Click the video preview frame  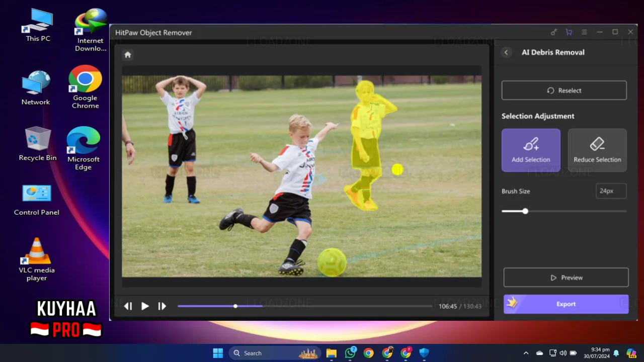coord(301,176)
